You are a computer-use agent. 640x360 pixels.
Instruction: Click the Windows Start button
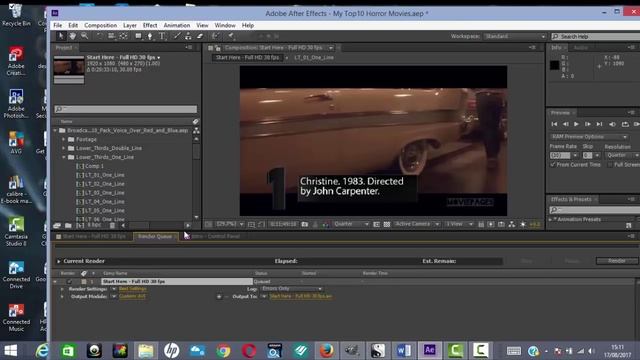click(x=11, y=350)
